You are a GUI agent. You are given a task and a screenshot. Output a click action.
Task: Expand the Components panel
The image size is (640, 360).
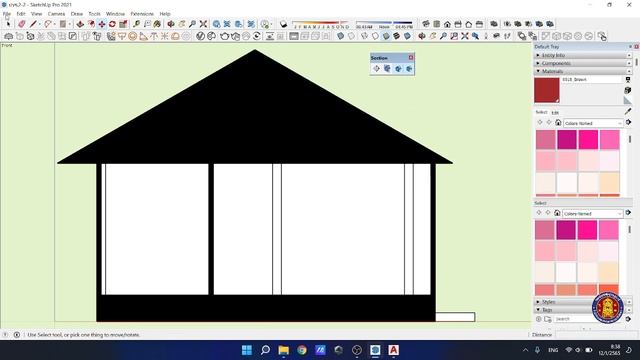point(583,63)
